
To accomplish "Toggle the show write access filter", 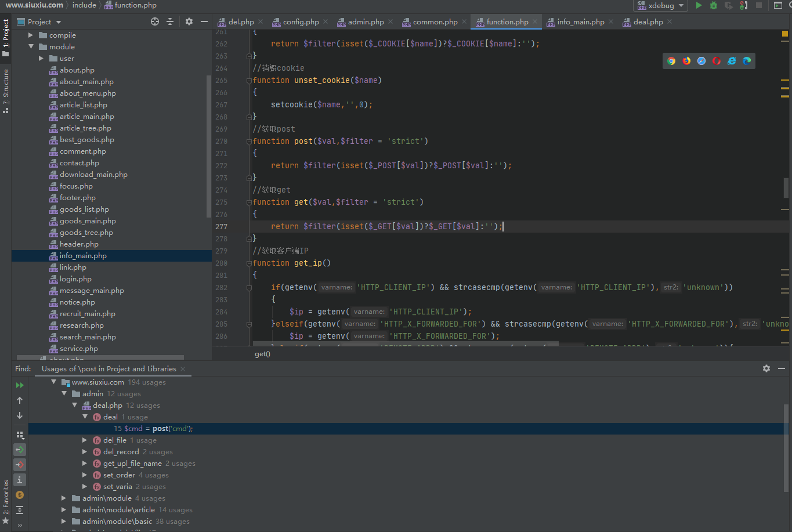I will pos(20,465).
